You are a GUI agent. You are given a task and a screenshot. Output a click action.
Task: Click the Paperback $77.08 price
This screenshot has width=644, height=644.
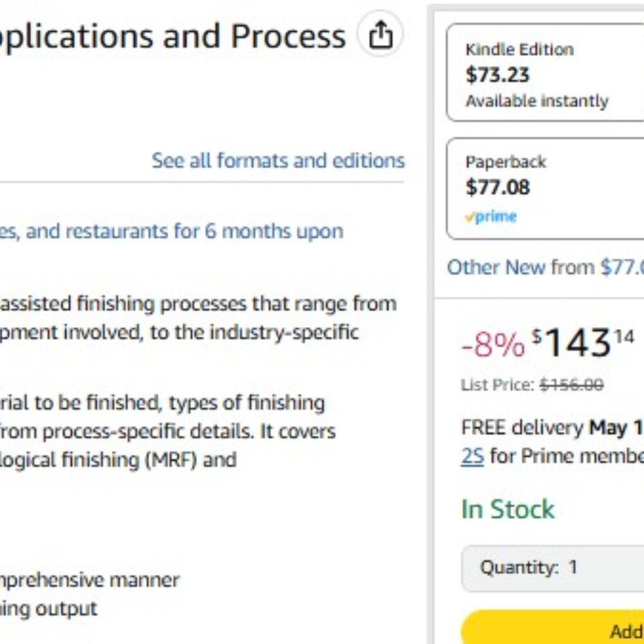tap(497, 187)
